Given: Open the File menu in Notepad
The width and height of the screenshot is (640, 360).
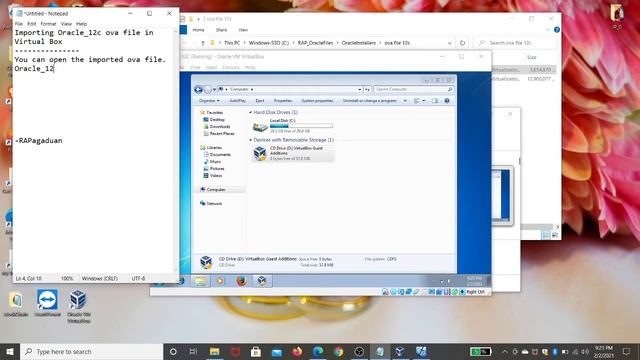Looking at the screenshot, I should [x=19, y=24].
